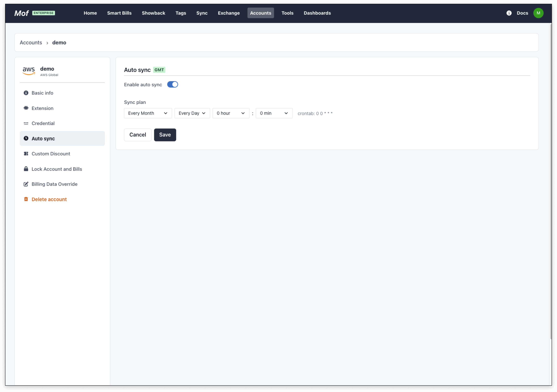Open Basic info section
This screenshot has height=392, width=557.
[62, 93]
